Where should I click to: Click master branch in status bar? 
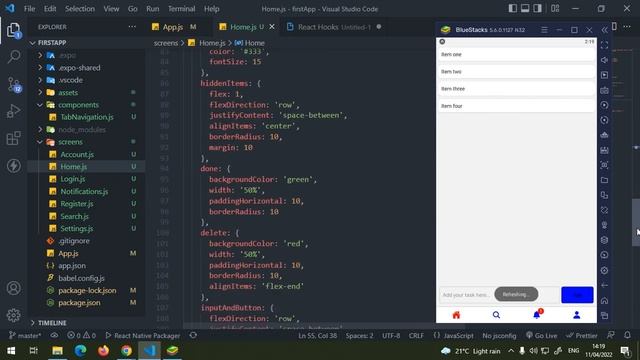pyautogui.click(x=25, y=336)
